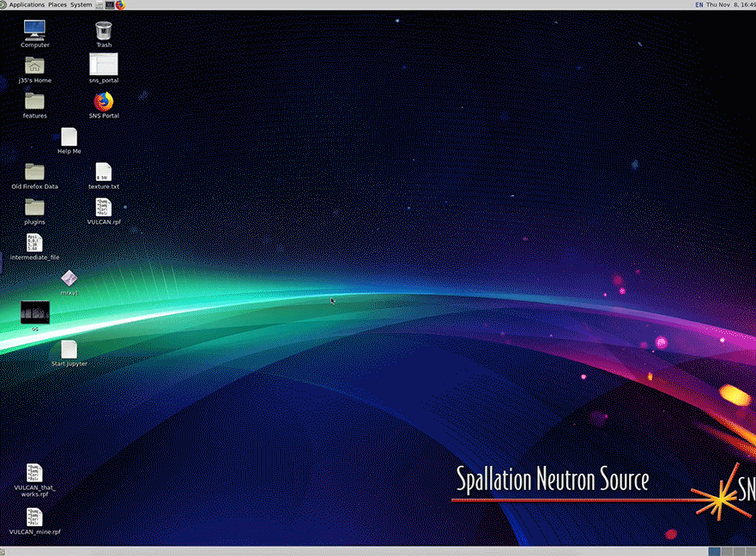Launch Firefox from the top panel
Screen dimensions: 756x556
(120, 4)
